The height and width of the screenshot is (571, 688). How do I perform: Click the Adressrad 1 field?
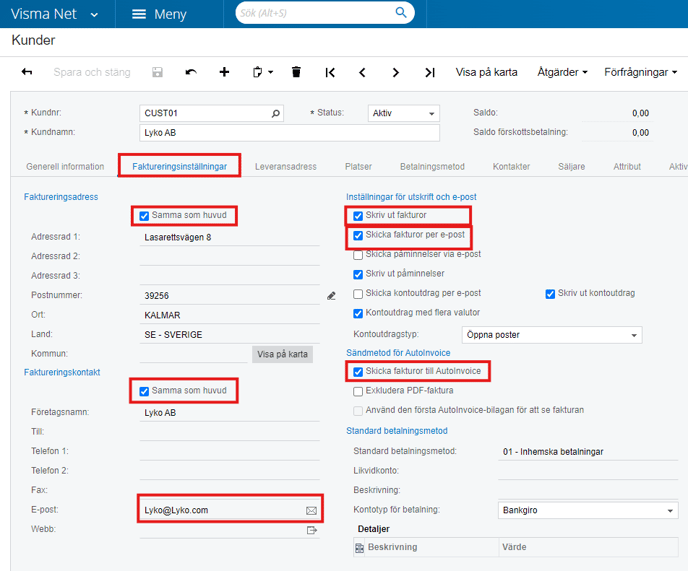[x=229, y=237]
